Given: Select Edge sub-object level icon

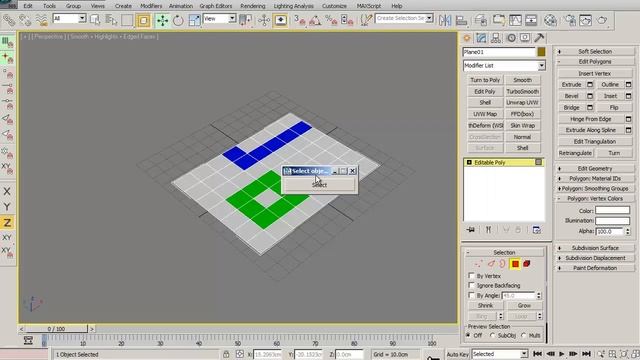Looking at the screenshot, I should [x=491, y=264].
